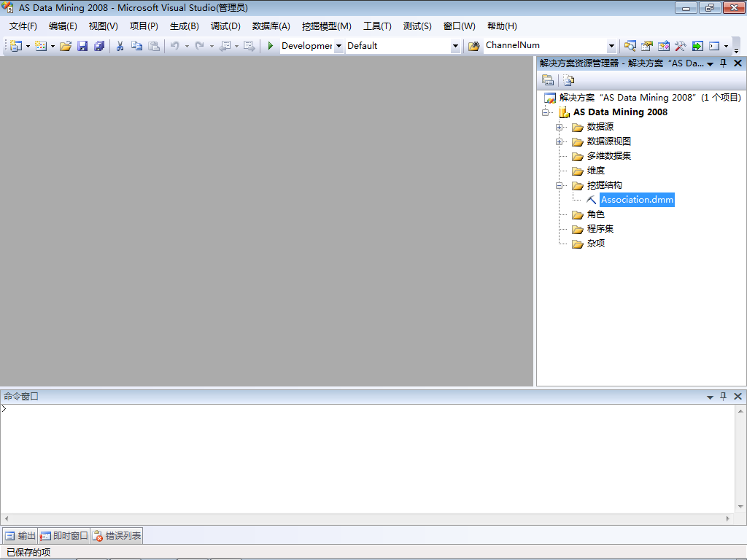Click the Properties icon in Solution Explorer
Screen dimensions: 747x560
548,80
